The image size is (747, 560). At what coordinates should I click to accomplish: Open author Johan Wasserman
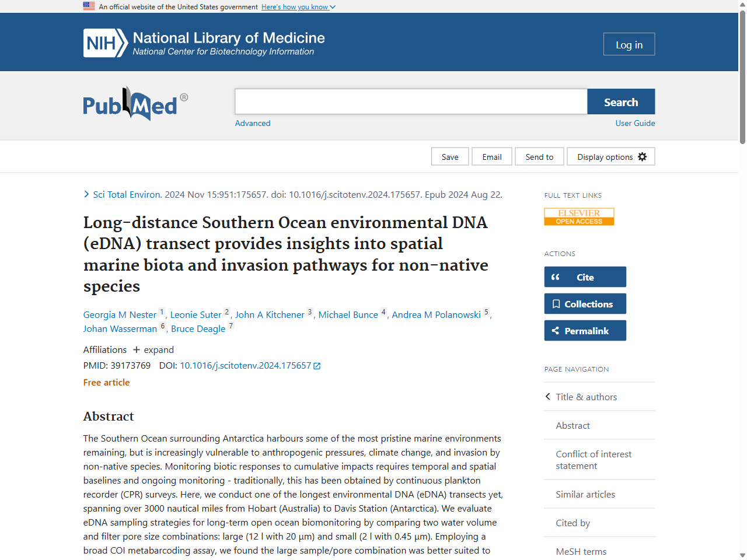(x=120, y=329)
